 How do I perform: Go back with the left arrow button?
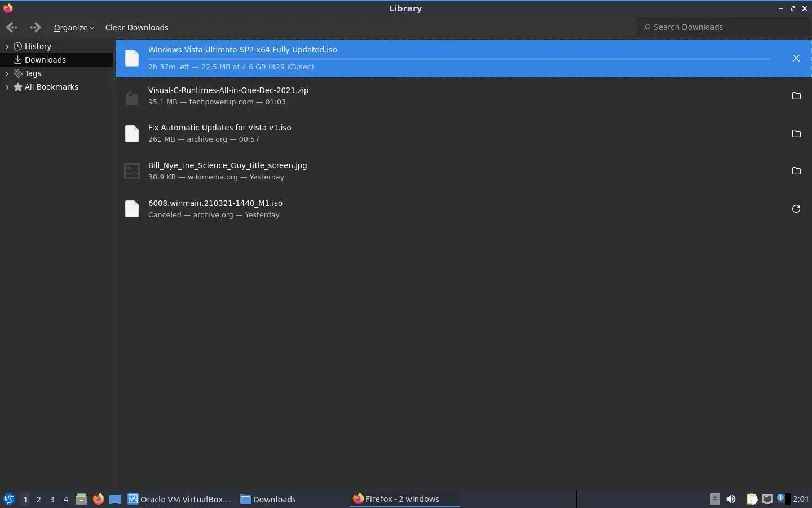click(x=11, y=27)
